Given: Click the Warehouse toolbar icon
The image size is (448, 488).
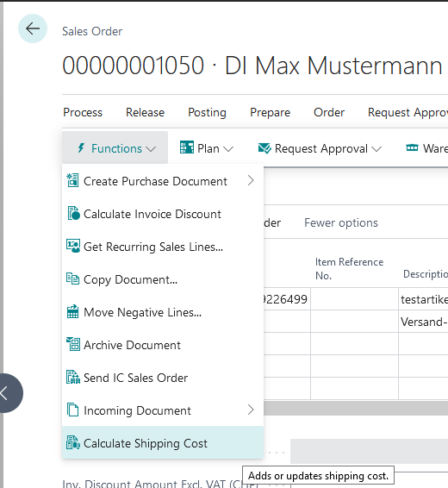Looking at the screenshot, I should (x=413, y=147).
